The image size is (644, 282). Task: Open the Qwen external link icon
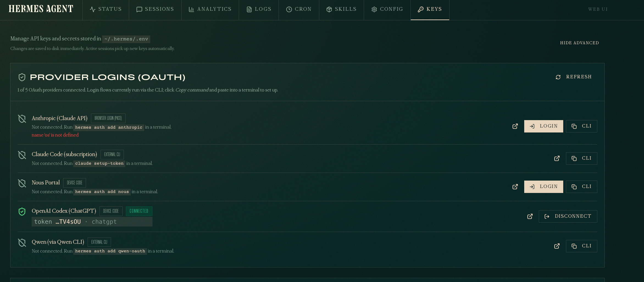557,246
